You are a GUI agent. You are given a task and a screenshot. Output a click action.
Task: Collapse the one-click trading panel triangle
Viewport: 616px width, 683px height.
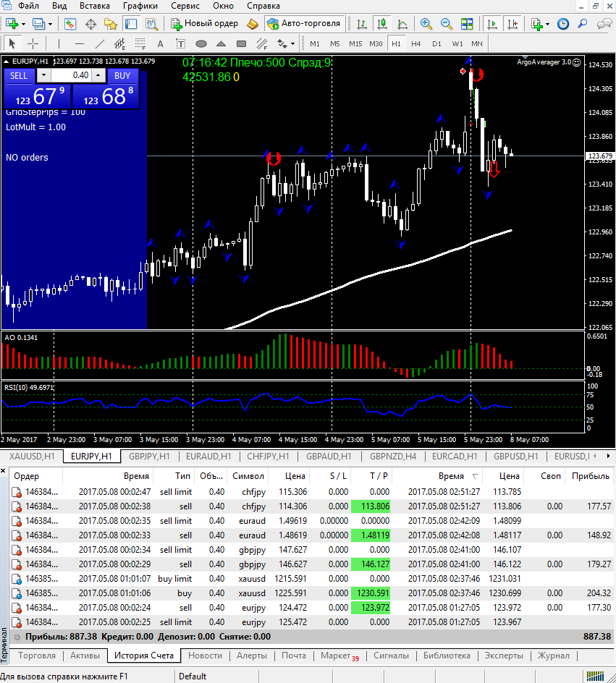pyautogui.click(x=6, y=61)
